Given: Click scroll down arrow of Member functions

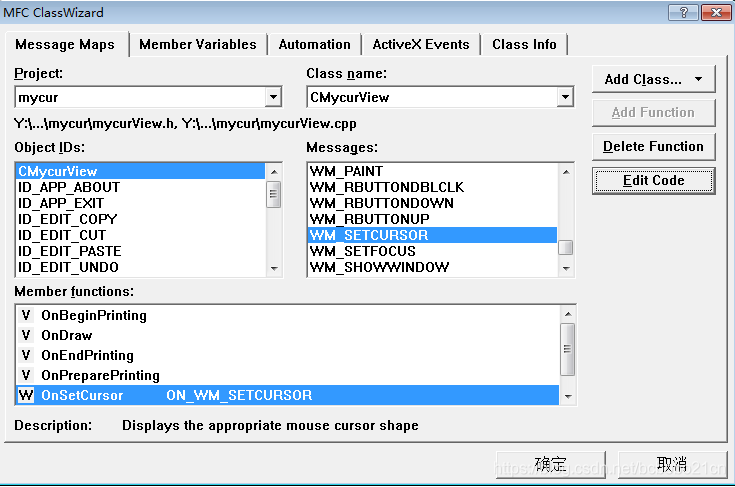Looking at the screenshot, I should click(568, 397).
